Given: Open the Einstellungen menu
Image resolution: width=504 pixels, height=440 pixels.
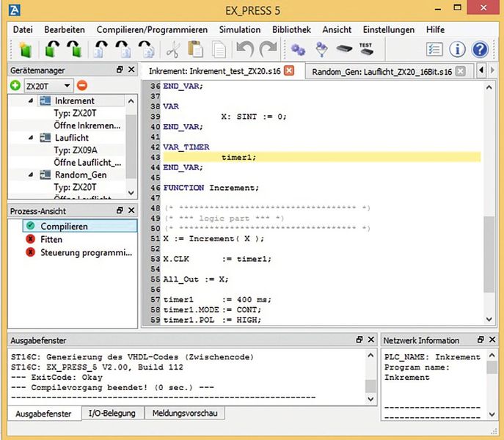Looking at the screenshot, I should tap(389, 29).
